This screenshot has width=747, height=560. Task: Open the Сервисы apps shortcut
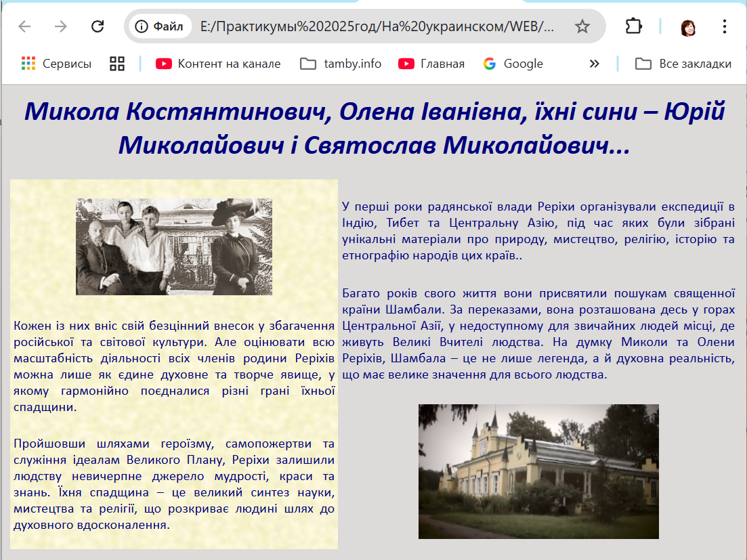point(57,64)
